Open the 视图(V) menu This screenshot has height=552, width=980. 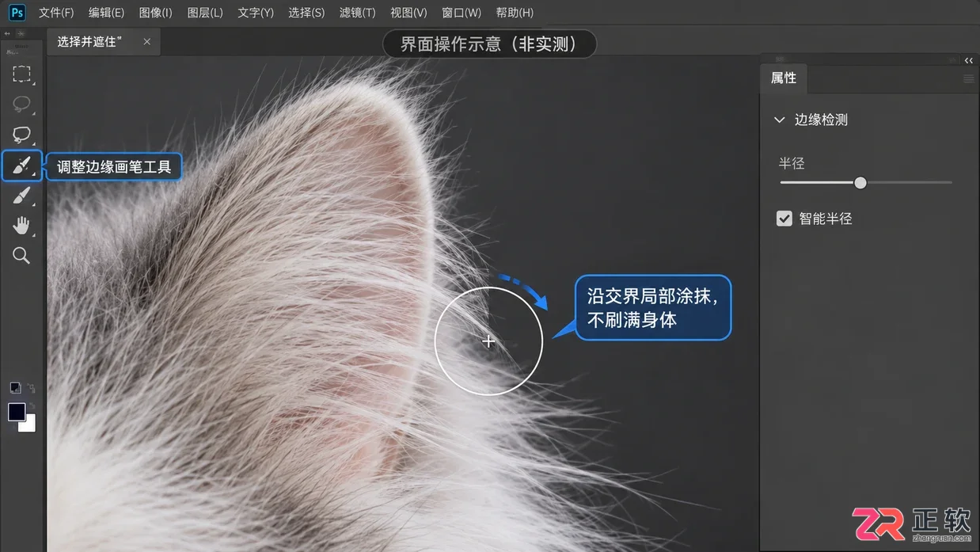408,13
